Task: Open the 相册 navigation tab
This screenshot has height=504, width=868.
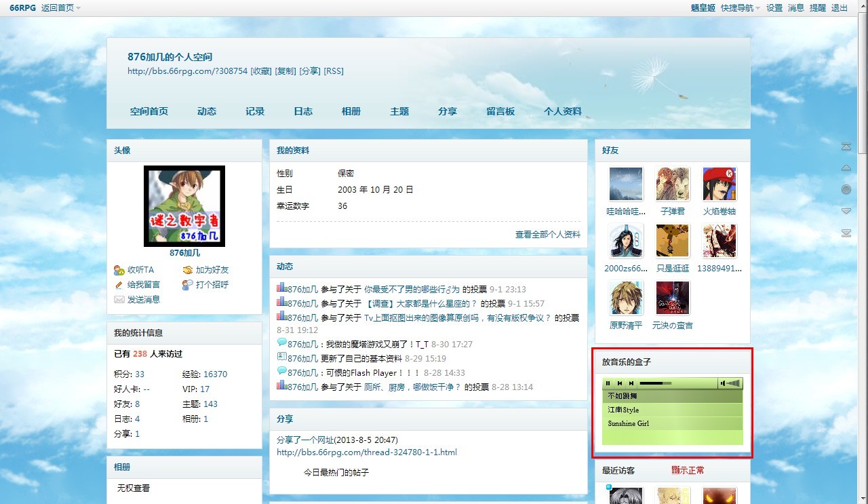Action: click(351, 111)
